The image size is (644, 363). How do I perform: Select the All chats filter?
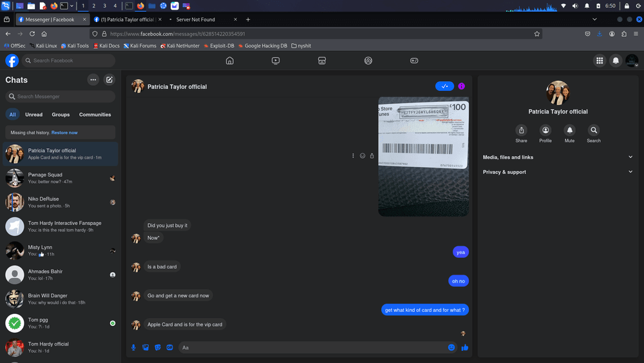pyautogui.click(x=13, y=115)
